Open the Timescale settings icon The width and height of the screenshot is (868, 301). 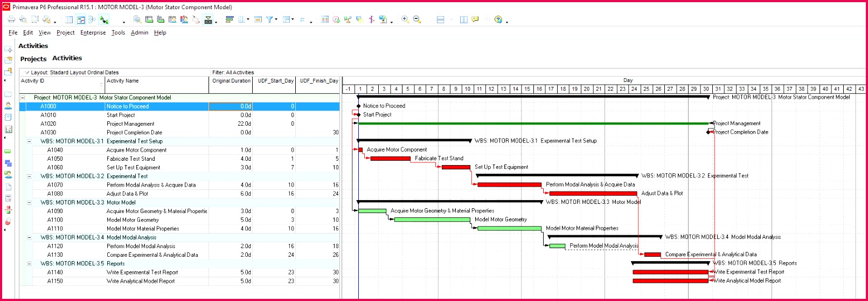click(258, 19)
